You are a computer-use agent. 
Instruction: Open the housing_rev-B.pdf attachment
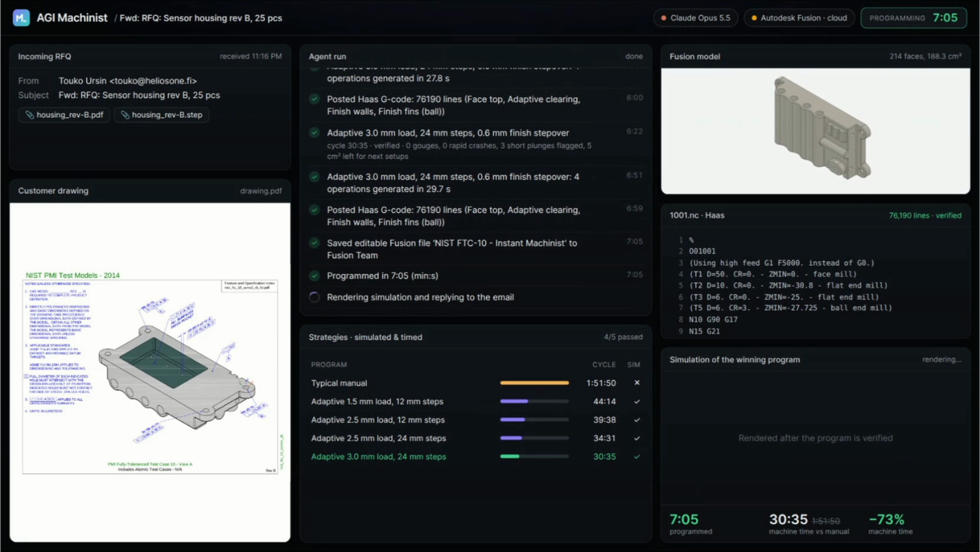point(64,115)
